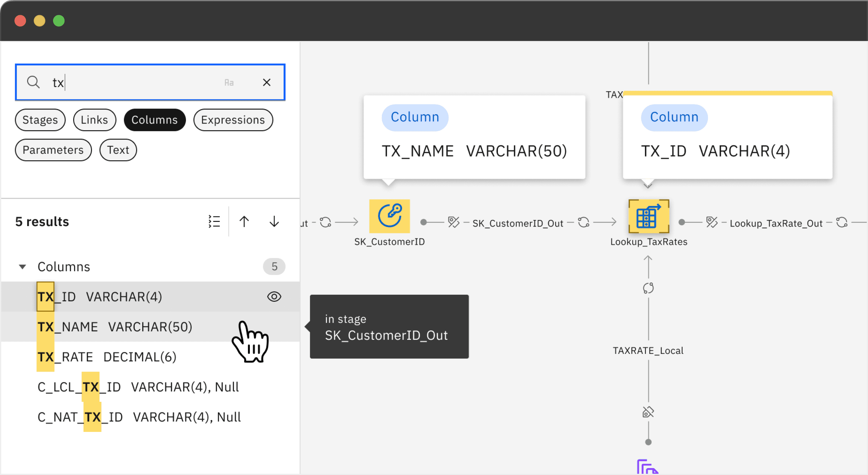868x475 pixels.
Task: Click the SK_CustomerID surrogate key stage icon
Action: [389, 216]
